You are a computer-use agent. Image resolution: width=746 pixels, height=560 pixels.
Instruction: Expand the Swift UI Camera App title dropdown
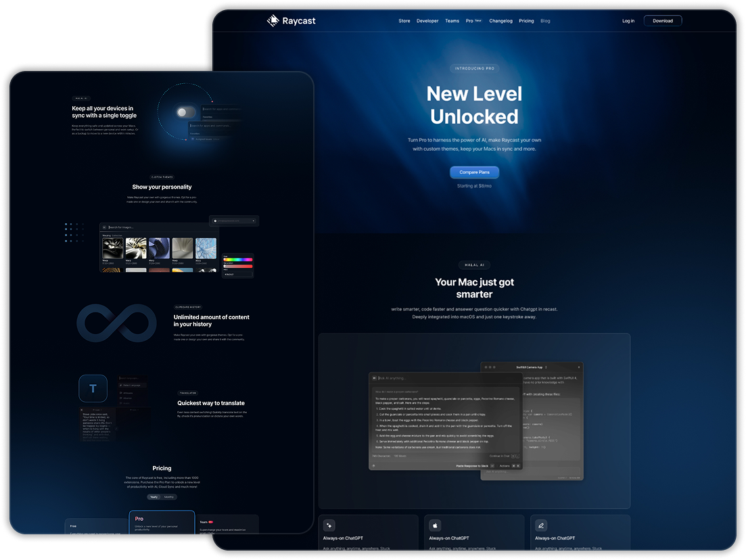click(546, 367)
